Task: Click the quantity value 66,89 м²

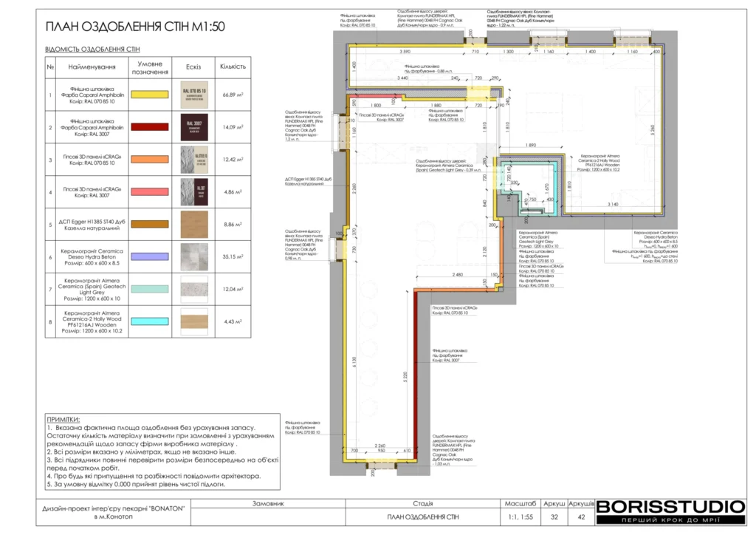Action: point(233,95)
